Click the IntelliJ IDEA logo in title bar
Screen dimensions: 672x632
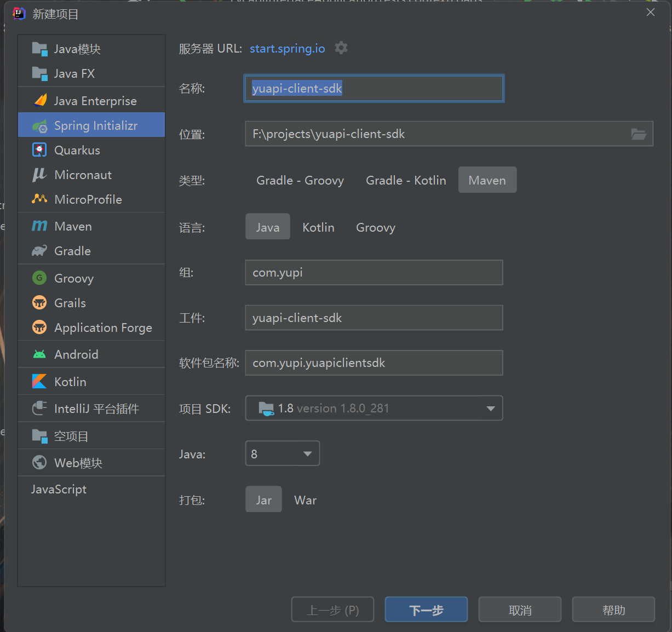19,14
